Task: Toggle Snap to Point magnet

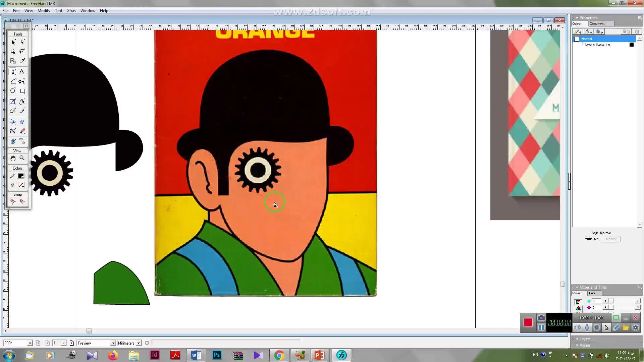Action: [13, 202]
